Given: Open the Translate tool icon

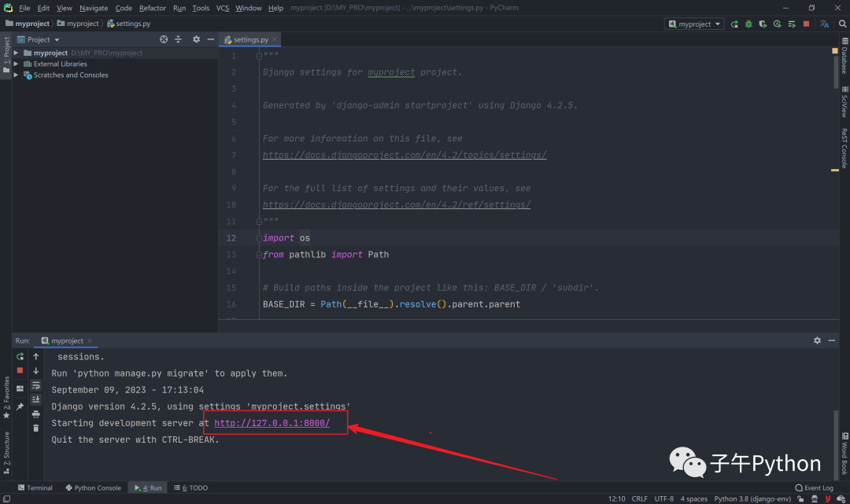Looking at the screenshot, I should click(x=825, y=24).
